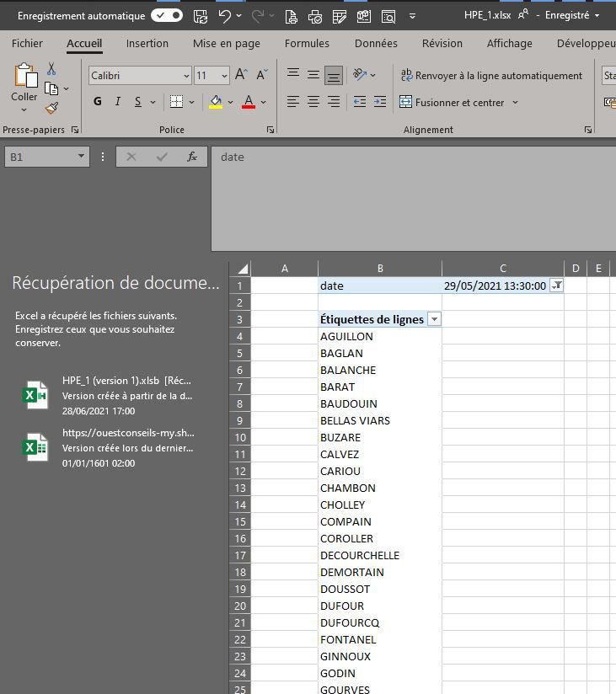This screenshot has width=616, height=694.
Task: Click cell containing AGUILLON
Action: click(380, 336)
